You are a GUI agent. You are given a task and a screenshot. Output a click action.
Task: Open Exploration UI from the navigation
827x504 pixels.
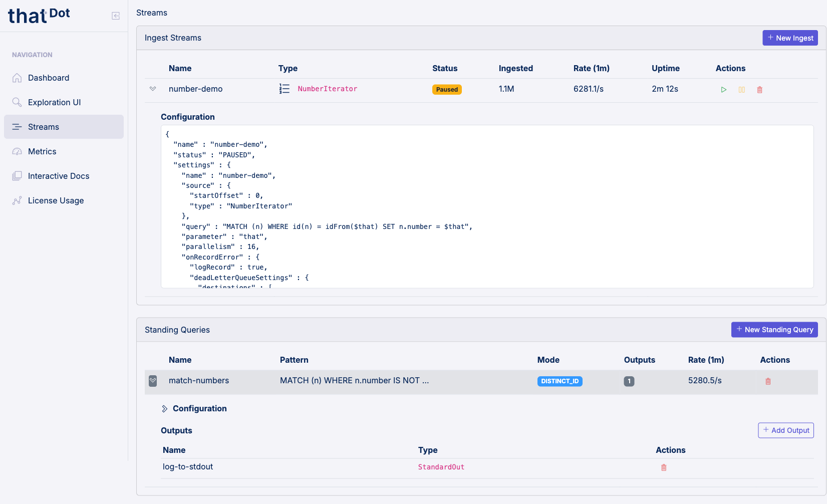64,102
